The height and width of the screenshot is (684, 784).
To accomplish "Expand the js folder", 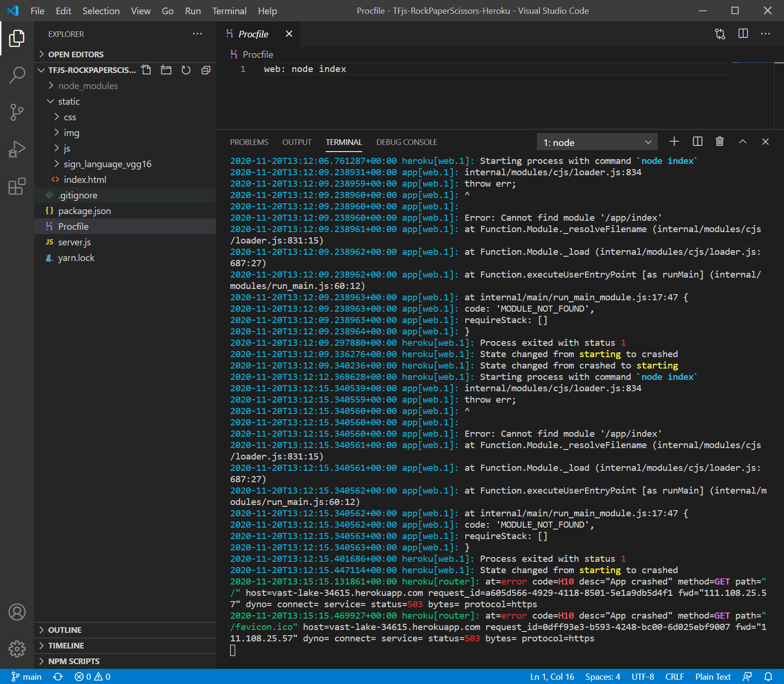I will coord(125,148).
